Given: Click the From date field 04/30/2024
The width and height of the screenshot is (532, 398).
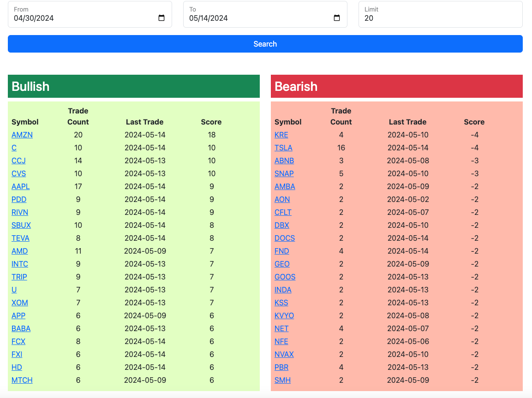Looking at the screenshot, I should (90, 14).
